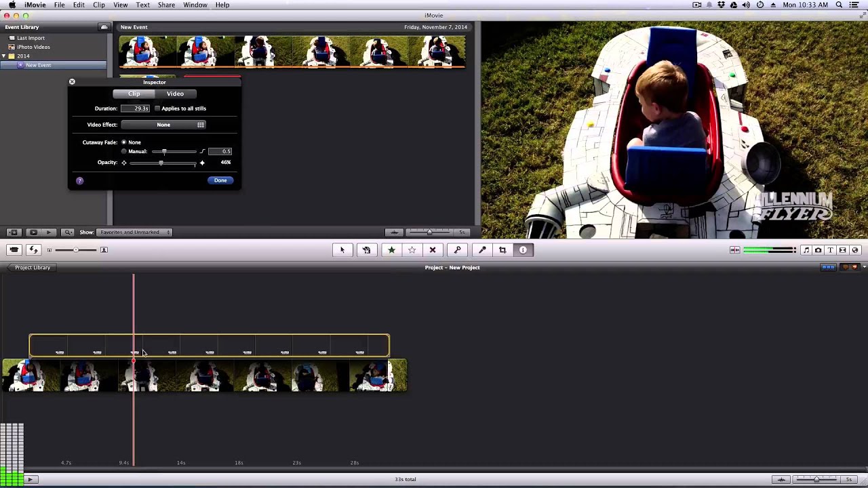Open Show Favorites and Unmarked dropdown

coord(134,232)
